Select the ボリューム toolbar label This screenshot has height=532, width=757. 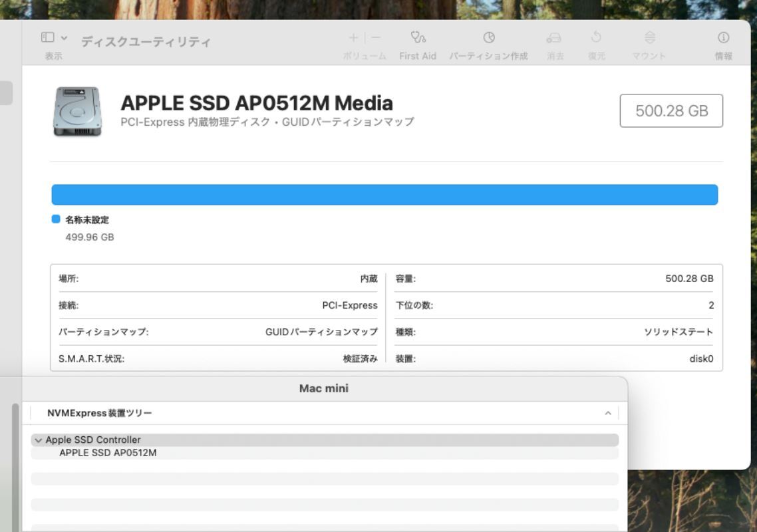(x=365, y=56)
